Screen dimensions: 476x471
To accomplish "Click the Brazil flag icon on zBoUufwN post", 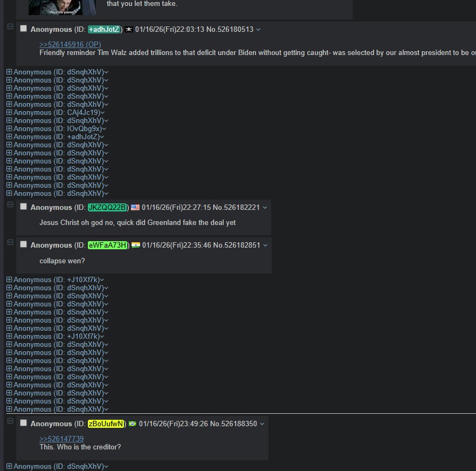I will [x=133, y=424].
